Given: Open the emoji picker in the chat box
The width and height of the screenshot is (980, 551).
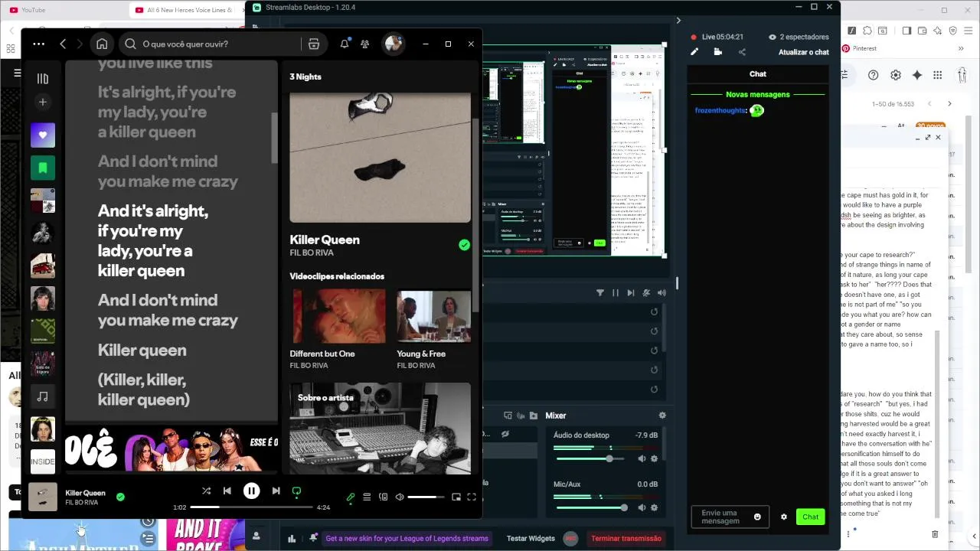Looking at the screenshot, I should coord(758,517).
